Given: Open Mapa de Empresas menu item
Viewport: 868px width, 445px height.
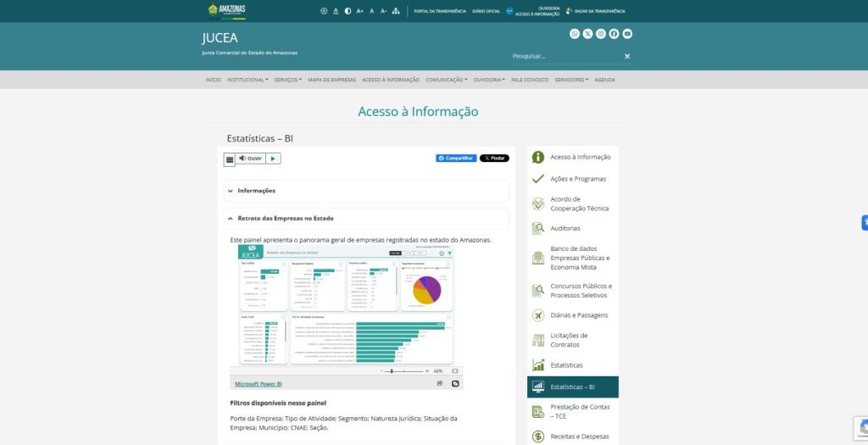Looking at the screenshot, I should click(331, 80).
